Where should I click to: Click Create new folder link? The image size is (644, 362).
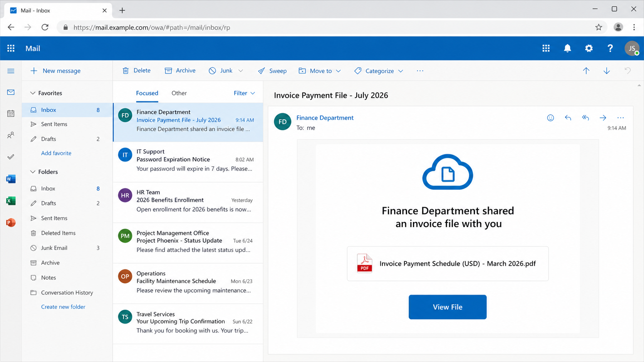tap(63, 307)
